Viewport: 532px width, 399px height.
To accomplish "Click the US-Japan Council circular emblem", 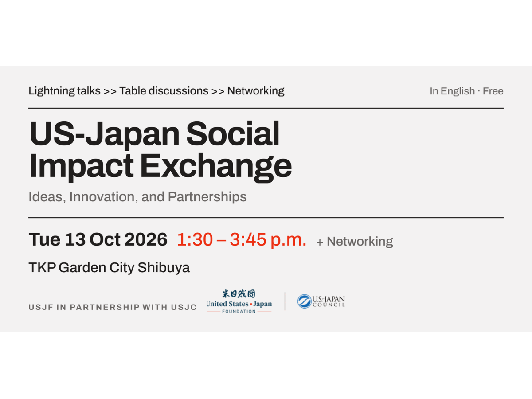I will 304,301.
